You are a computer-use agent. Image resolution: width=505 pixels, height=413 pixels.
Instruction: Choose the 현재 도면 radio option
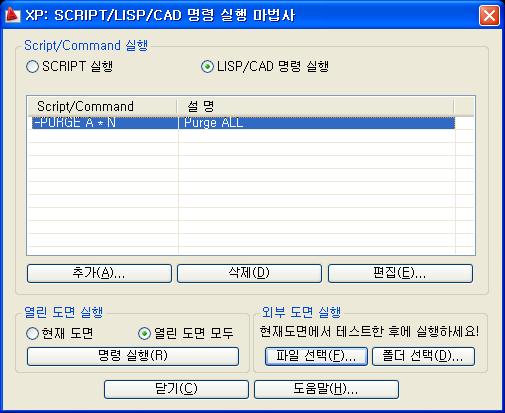pyautogui.click(x=32, y=333)
